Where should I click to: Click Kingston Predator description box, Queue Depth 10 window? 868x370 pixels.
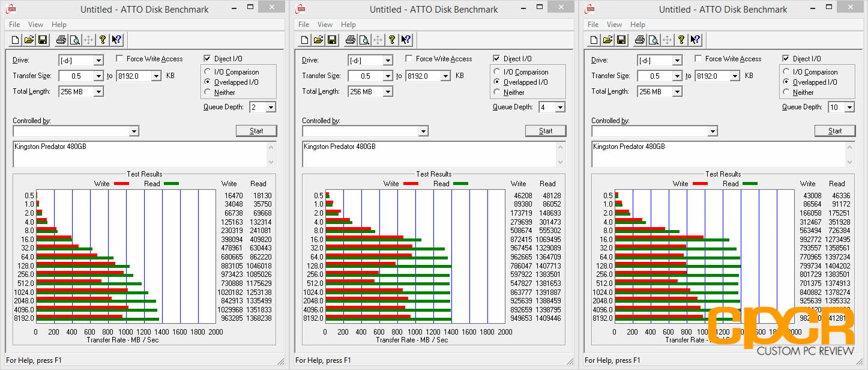pos(723,154)
